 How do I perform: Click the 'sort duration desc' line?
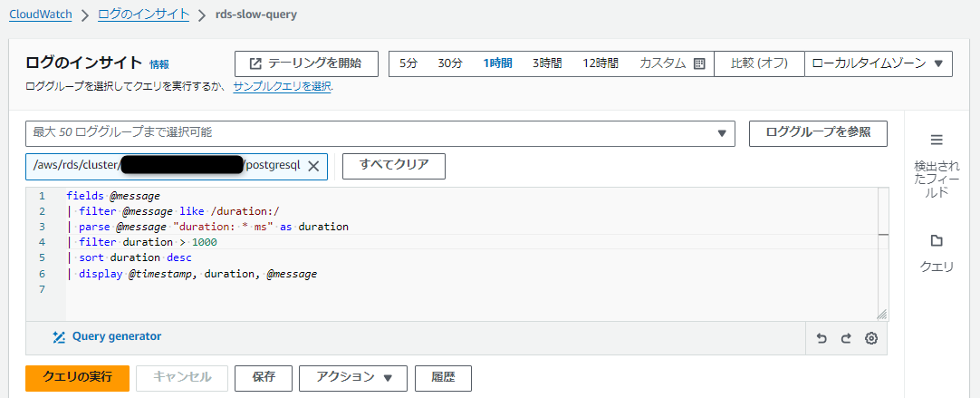tap(129, 257)
